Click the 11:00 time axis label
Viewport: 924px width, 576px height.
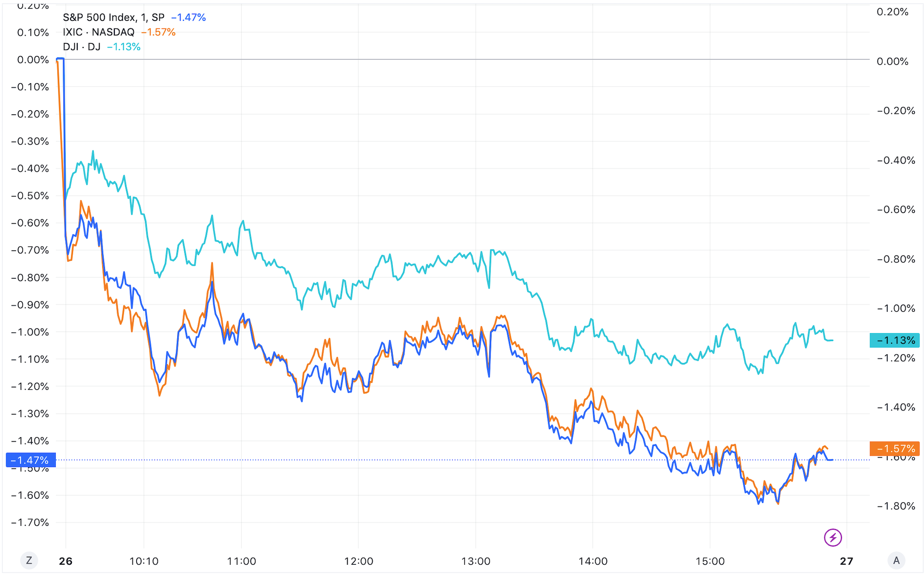[241, 561]
